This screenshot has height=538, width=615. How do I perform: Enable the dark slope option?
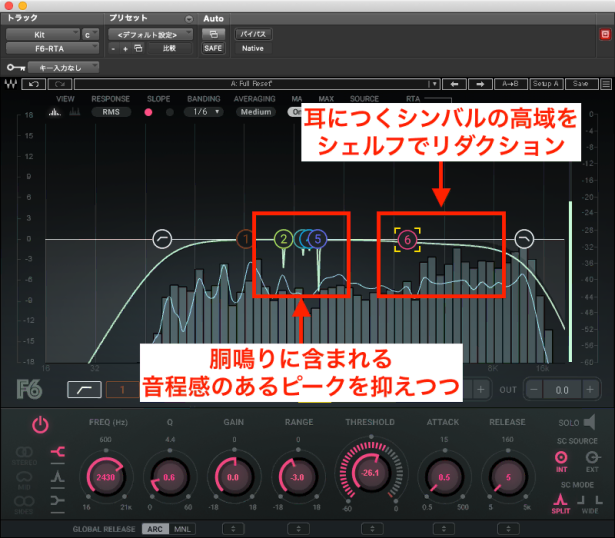pyautogui.click(x=169, y=112)
